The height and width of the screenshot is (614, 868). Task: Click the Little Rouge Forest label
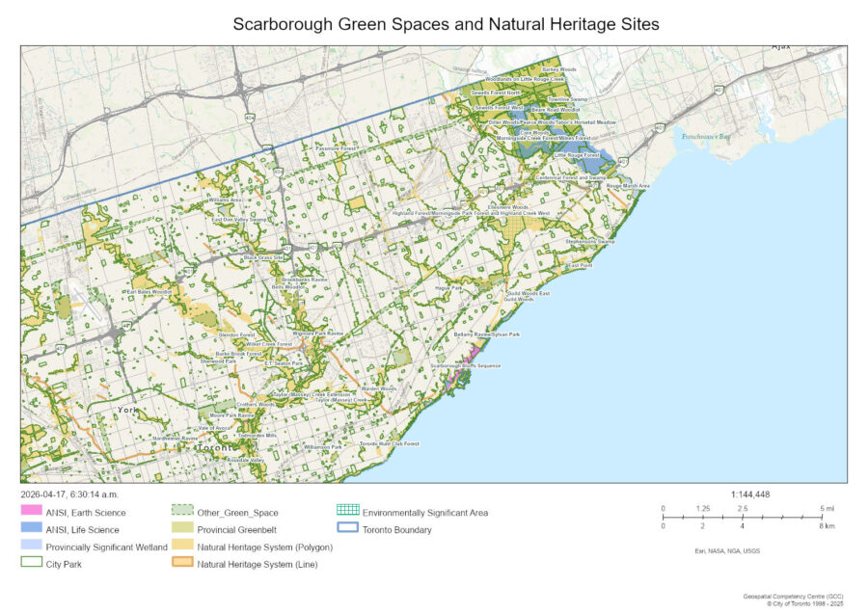click(576, 154)
